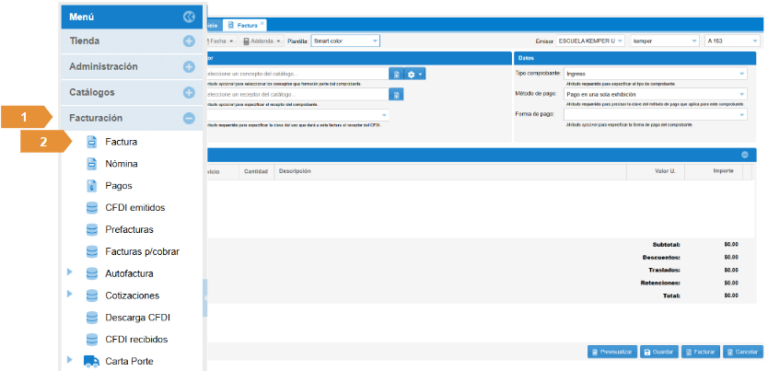This screenshot has width=768, height=371.
Task: Open the Nómina document option
Action: point(121,164)
